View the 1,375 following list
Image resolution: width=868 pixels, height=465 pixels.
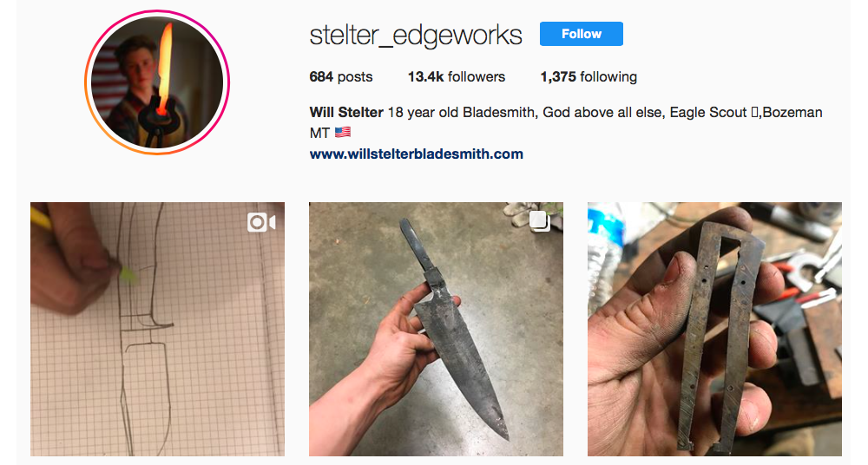589,77
